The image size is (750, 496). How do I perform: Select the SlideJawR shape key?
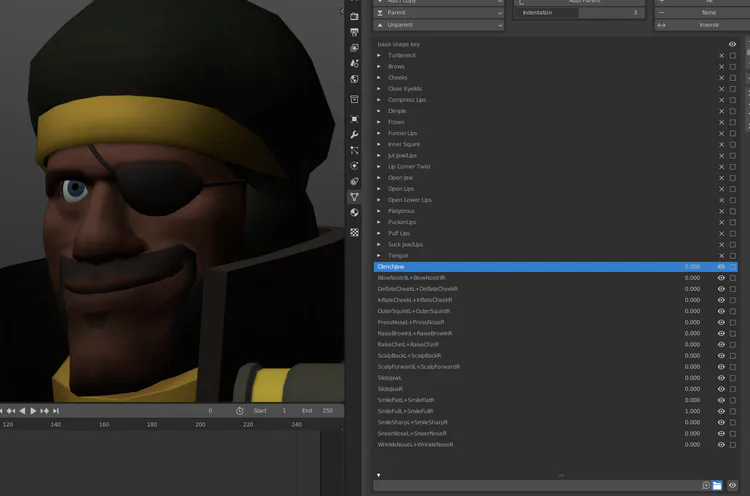(x=555, y=389)
